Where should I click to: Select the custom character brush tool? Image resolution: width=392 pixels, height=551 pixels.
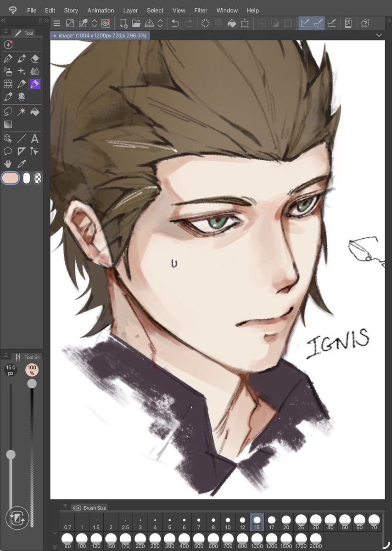[x=22, y=97]
